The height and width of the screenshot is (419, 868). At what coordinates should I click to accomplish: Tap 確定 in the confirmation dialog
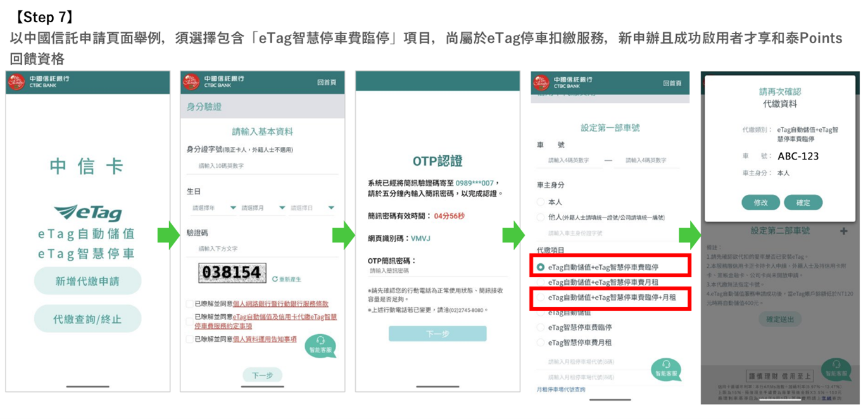click(803, 203)
